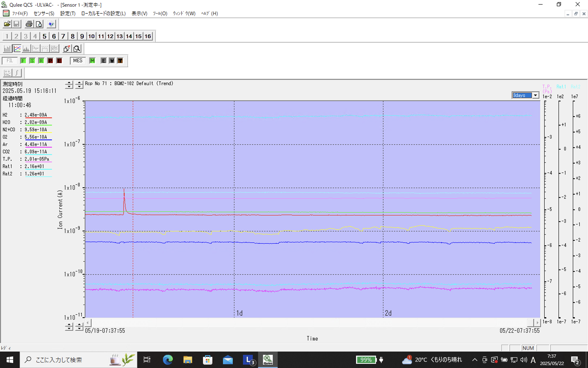This screenshot has height=368, width=588.
Task: Toggle the dark red E indicator
Action: pyautogui.click(x=59, y=61)
